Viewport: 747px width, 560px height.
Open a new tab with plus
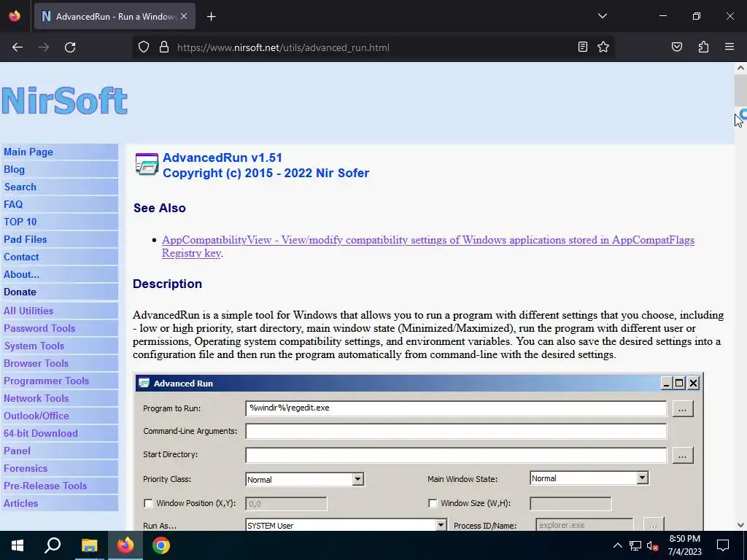click(211, 17)
